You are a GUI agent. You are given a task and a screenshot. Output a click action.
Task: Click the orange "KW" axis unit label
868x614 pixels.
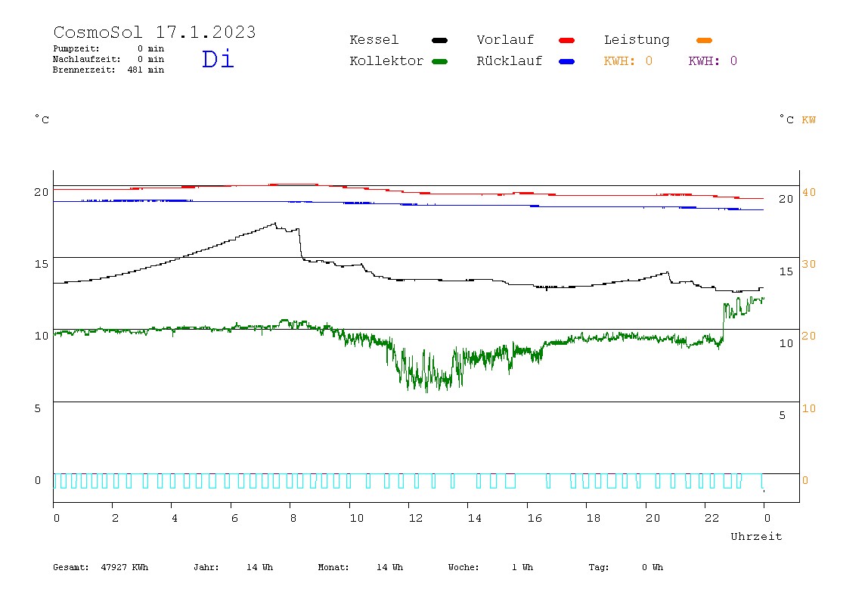click(809, 120)
